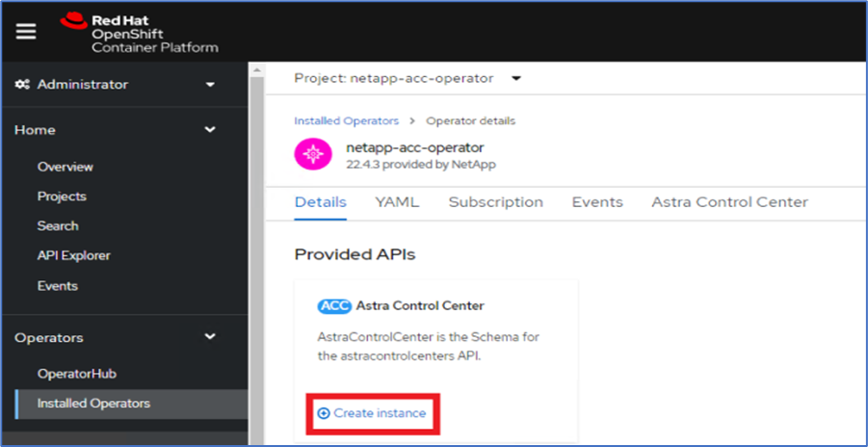The height and width of the screenshot is (447, 868).
Task: Switch to the YAML tab
Action: (397, 202)
